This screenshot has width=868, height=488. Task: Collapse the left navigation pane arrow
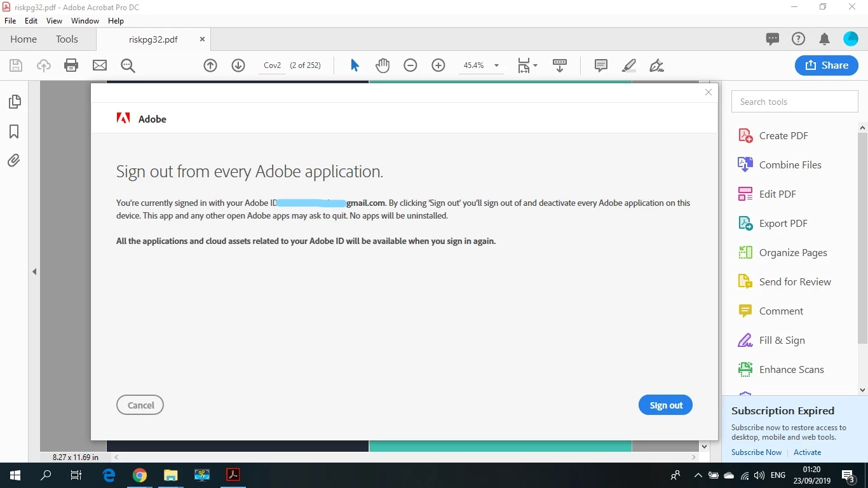click(34, 271)
